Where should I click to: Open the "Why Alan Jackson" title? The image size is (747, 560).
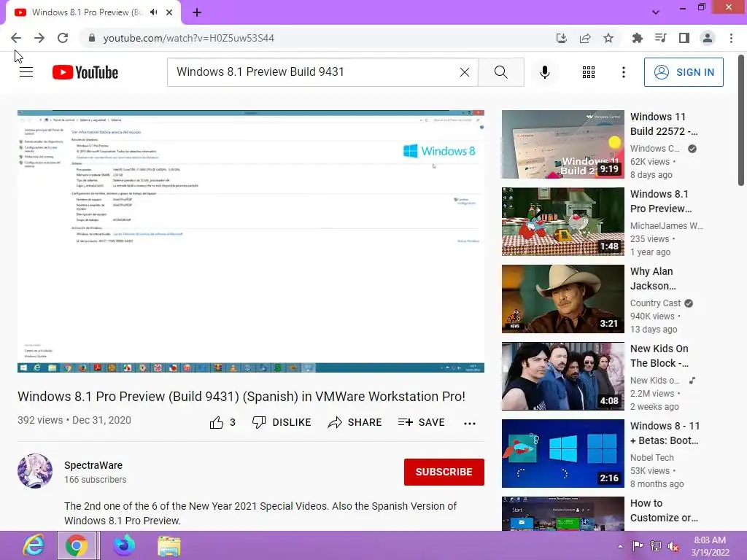[653, 279]
